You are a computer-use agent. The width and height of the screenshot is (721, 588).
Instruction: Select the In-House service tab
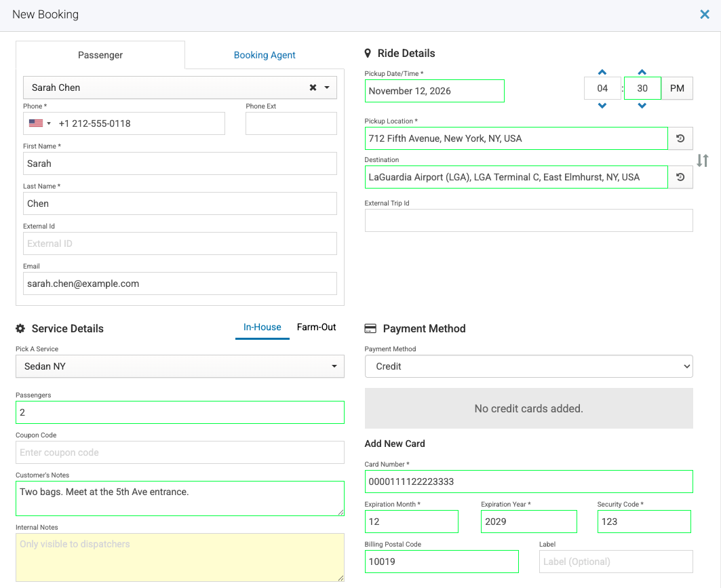(x=262, y=328)
